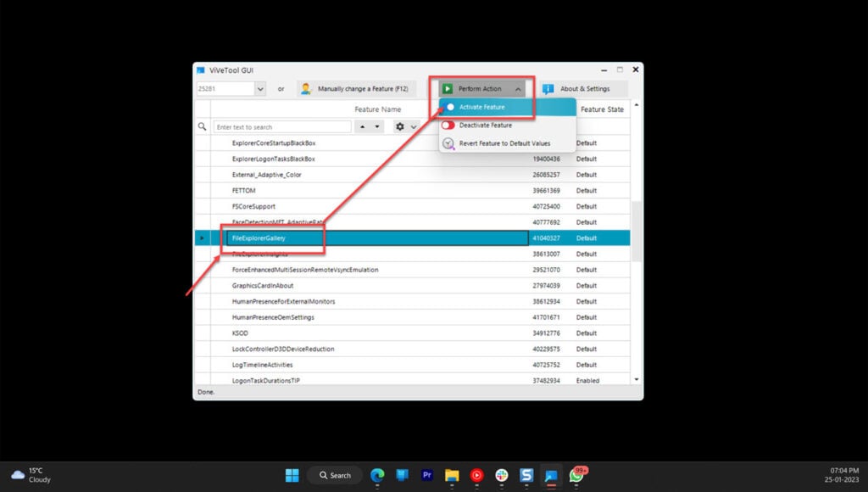The image size is (868, 492).
Task: Select the External_Adaptive_Color feature
Action: (266, 175)
